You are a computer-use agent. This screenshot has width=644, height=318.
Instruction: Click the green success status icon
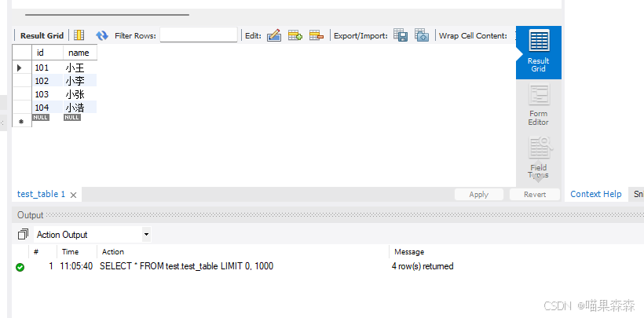pyautogui.click(x=20, y=267)
